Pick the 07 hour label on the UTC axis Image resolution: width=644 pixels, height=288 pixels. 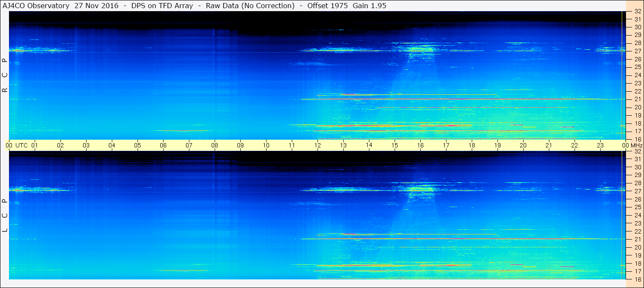pos(189,145)
